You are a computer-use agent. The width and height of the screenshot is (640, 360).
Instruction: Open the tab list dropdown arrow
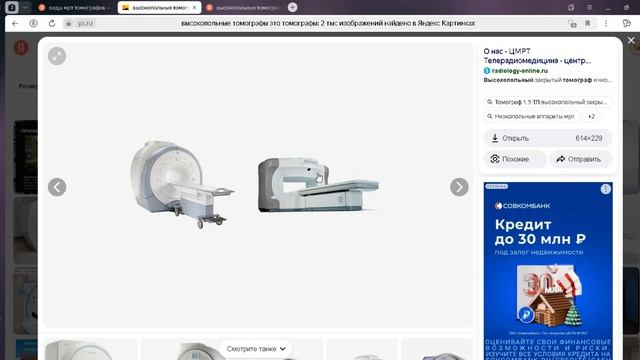pyautogui.click(x=25, y=7)
